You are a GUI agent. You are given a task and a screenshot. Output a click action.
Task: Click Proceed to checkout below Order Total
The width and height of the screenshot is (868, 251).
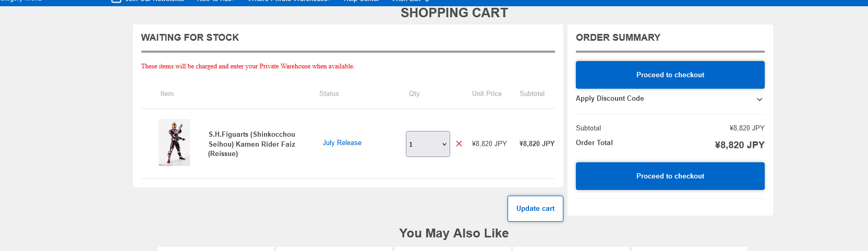tap(670, 176)
